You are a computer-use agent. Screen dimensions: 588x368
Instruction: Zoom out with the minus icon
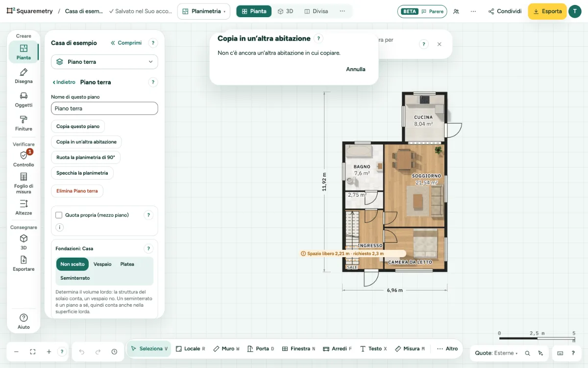click(16, 352)
